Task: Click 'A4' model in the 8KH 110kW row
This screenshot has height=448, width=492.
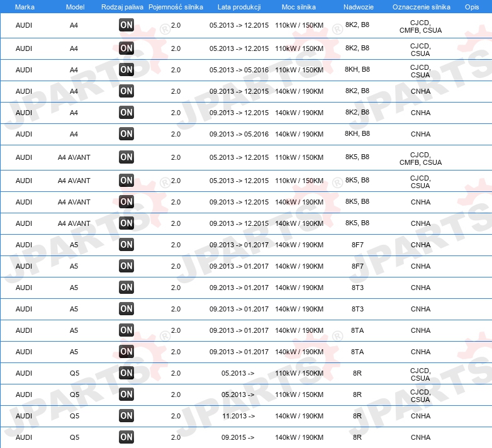Action: (74, 70)
